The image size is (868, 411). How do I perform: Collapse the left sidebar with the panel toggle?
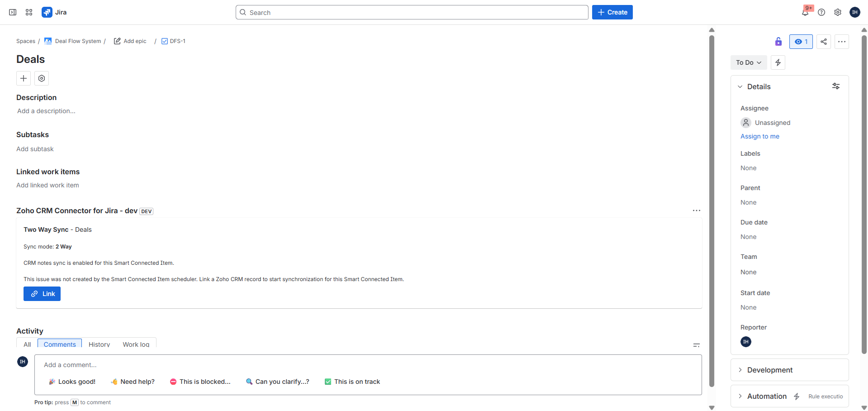[x=12, y=12]
